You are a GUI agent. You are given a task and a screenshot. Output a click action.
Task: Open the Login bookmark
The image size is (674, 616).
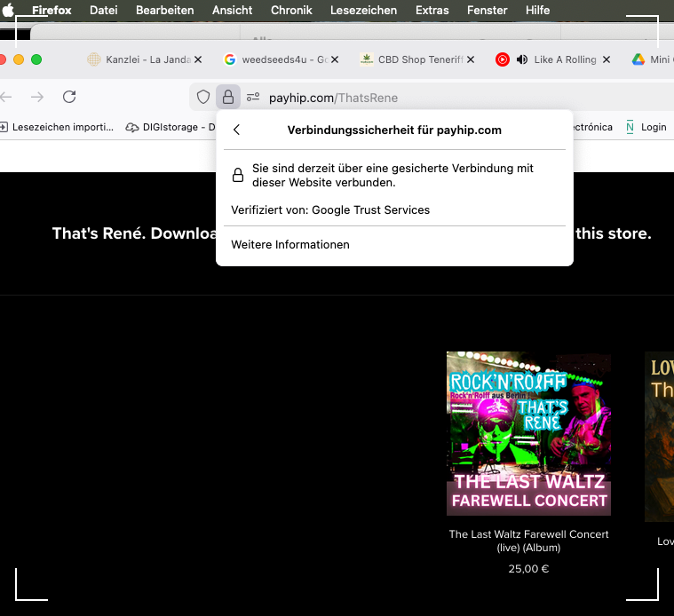click(646, 127)
